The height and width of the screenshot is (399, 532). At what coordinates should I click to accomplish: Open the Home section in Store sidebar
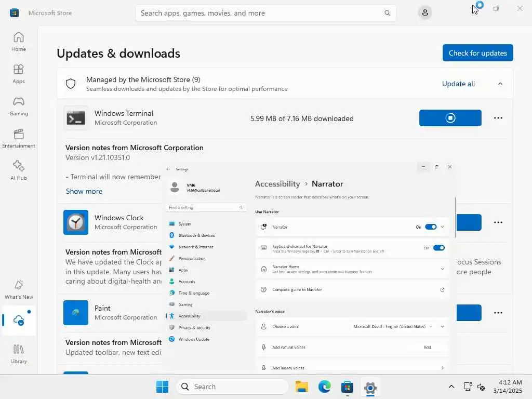(19, 42)
